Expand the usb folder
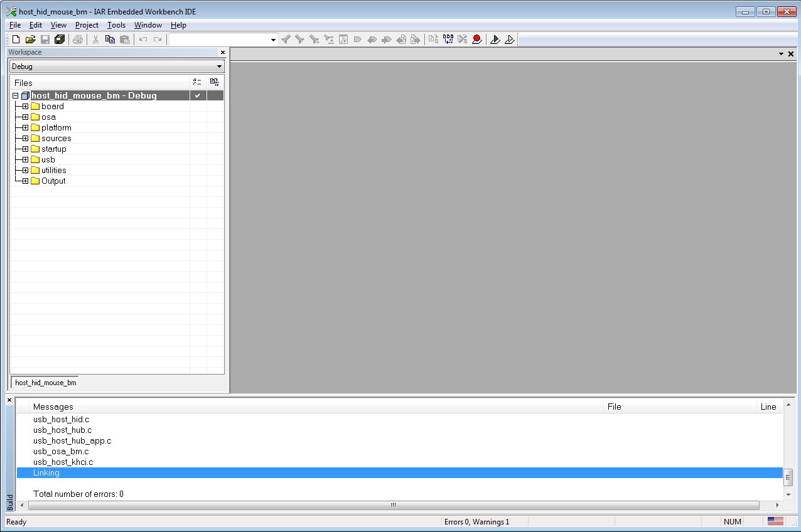Viewport: 801px width, 532px height. point(25,160)
